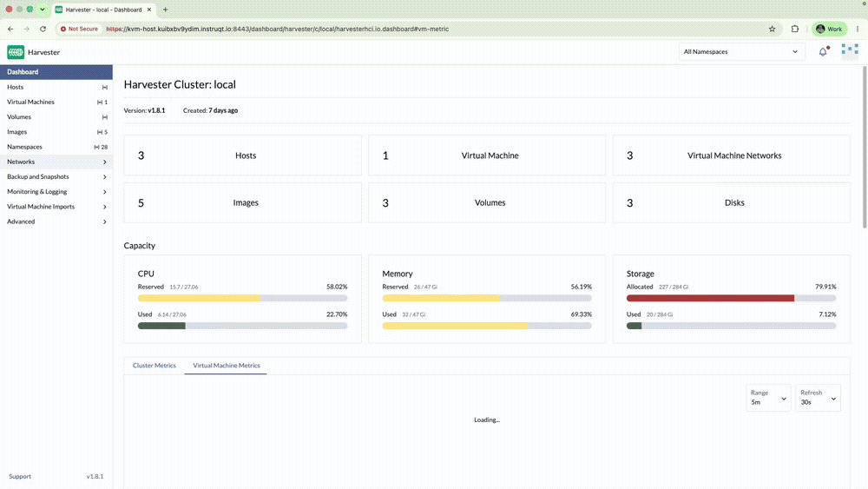The height and width of the screenshot is (489, 868).
Task: Open the Images summary card
Action: (242, 202)
